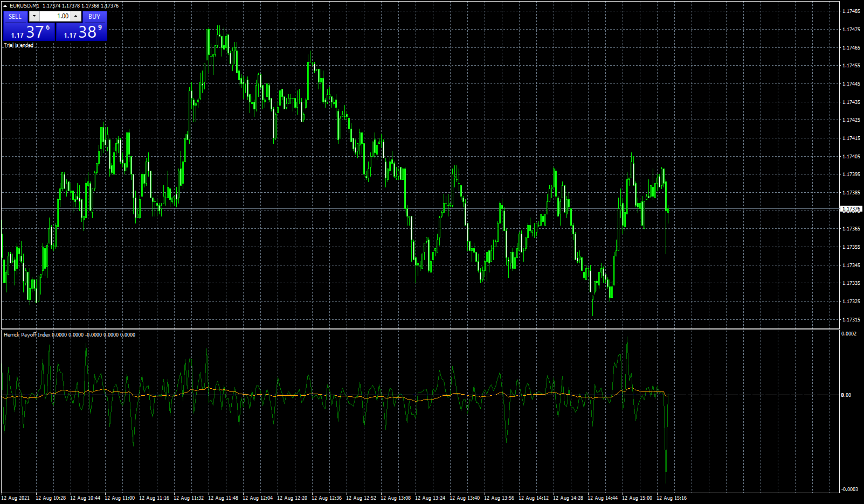Increase trade volume with up arrow
The width and height of the screenshot is (864, 504).
click(75, 16)
